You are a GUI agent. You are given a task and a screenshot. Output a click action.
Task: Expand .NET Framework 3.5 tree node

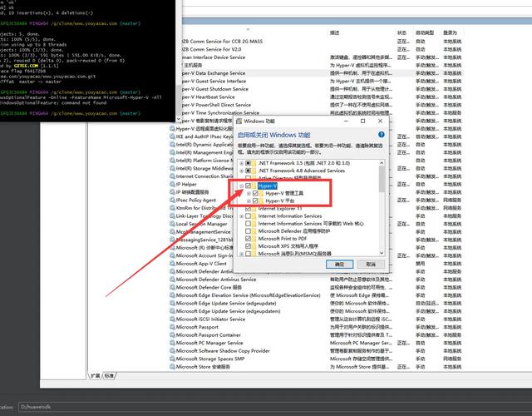(242, 163)
